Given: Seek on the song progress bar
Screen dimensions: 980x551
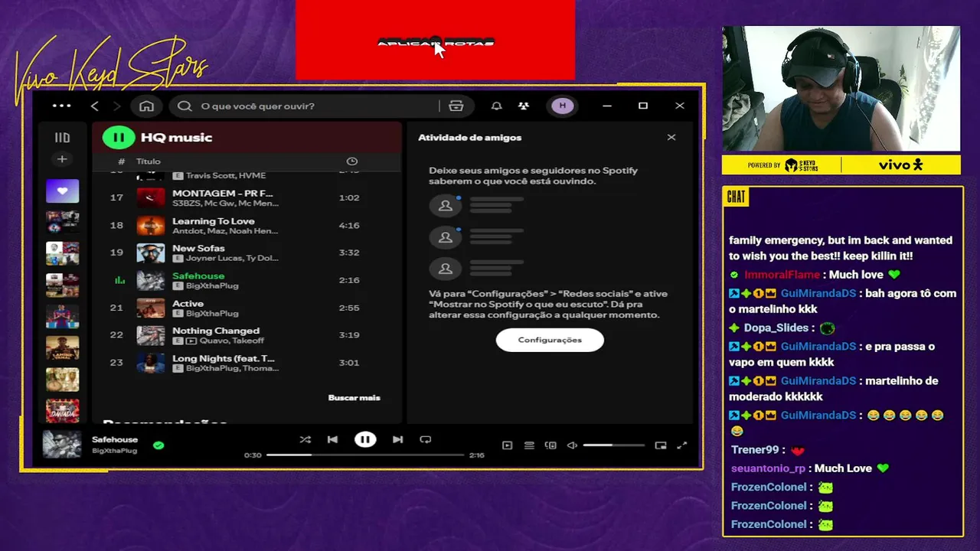Looking at the screenshot, I should coord(365,455).
